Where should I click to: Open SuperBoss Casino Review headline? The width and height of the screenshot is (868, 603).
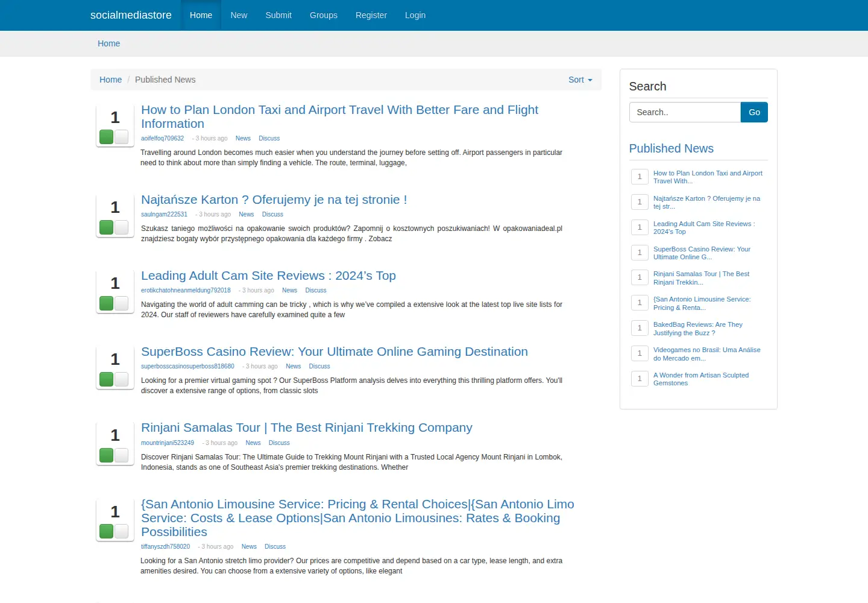[x=335, y=352]
